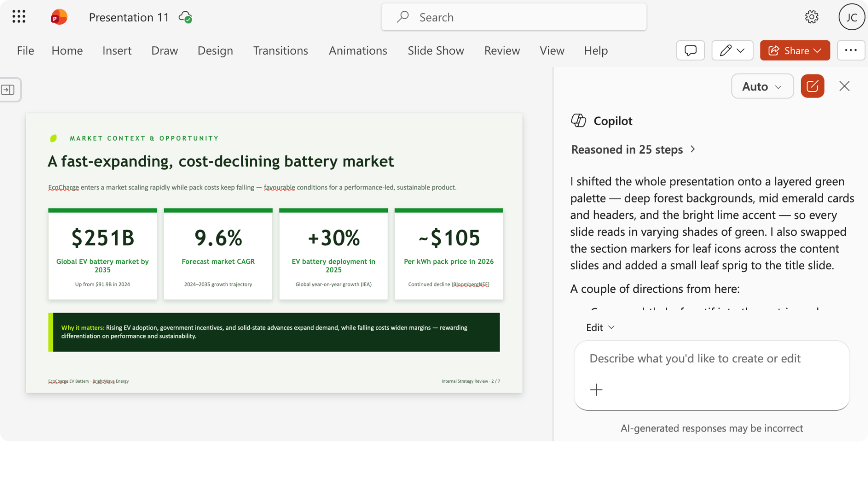Click the PowerPoint logo icon
Screen dimensions: 868x488
59,17
